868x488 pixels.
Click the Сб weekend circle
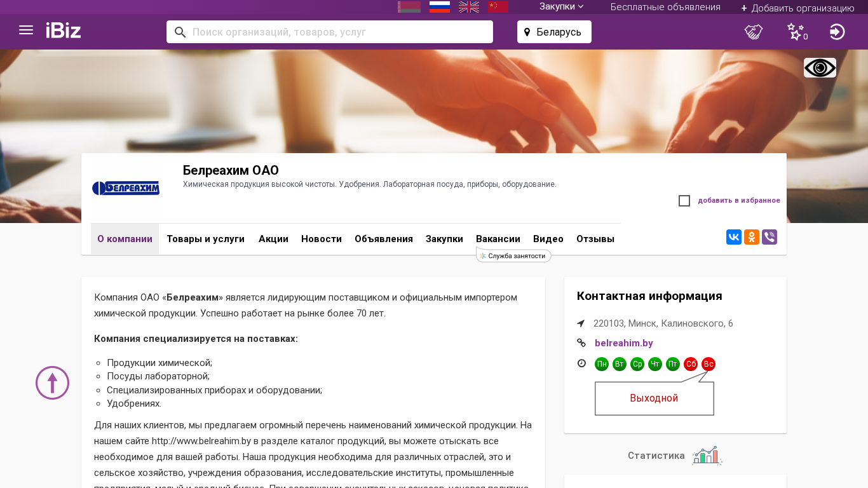click(x=691, y=364)
